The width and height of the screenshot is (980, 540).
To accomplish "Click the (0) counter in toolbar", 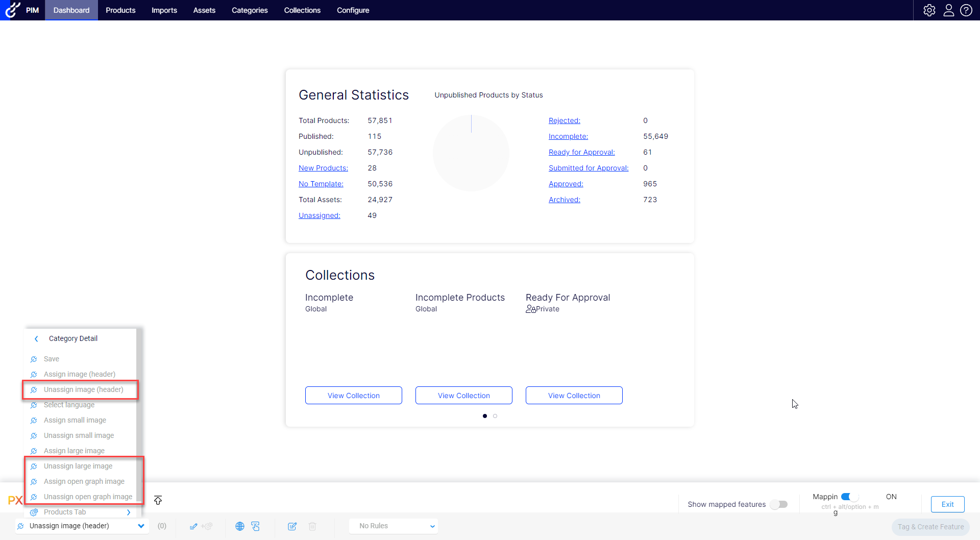I will [x=162, y=526].
